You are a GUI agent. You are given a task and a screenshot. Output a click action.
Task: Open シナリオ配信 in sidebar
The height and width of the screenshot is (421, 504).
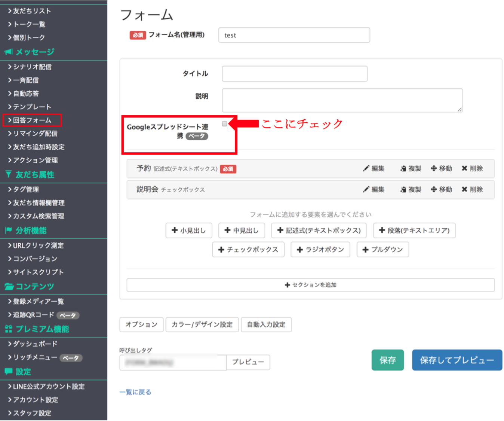(x=32, y=67)
